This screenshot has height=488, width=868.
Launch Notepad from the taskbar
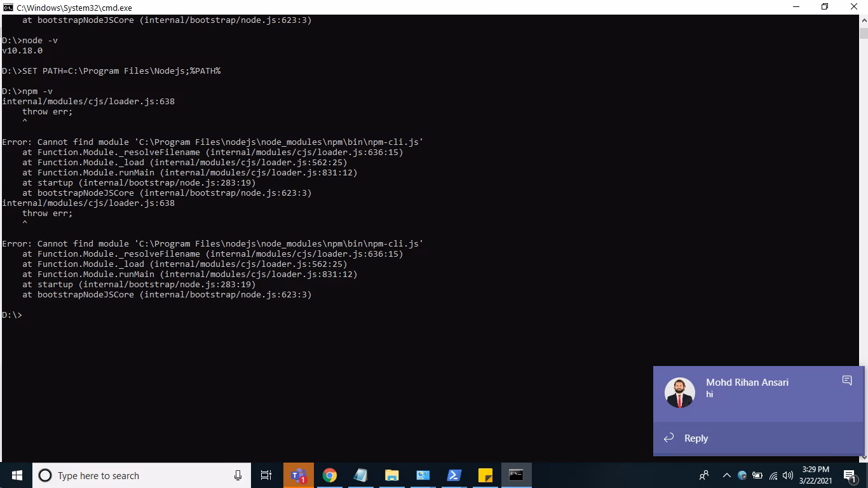[361, 475]
